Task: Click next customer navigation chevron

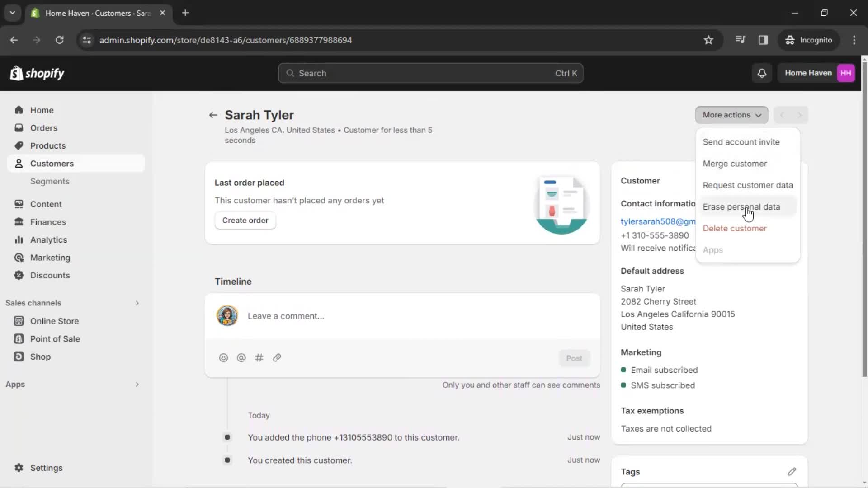Action: (798, 114)
